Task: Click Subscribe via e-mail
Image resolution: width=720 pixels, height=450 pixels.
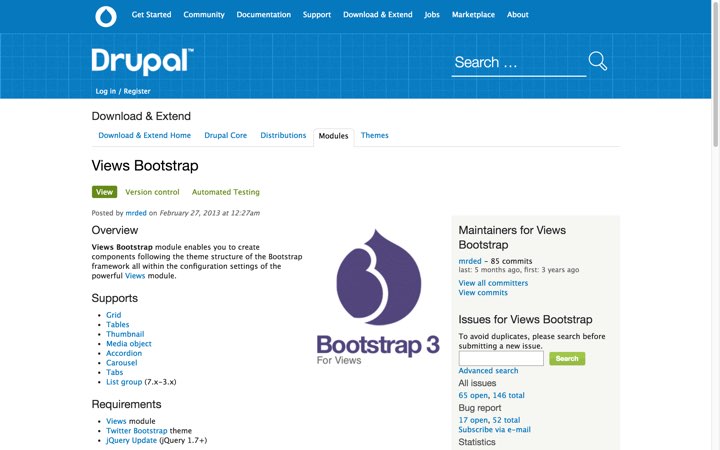Action: tap(495, 430)
